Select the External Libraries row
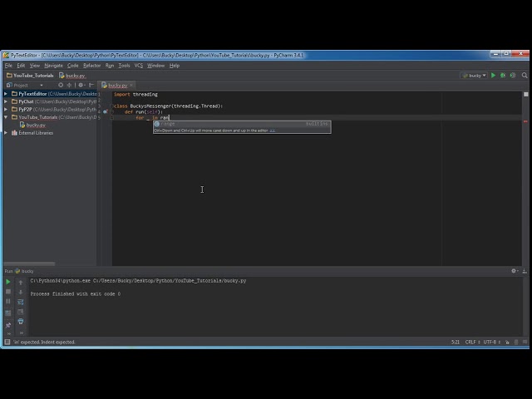Screen dimensions: 532x399 click(x=50, y=133)
